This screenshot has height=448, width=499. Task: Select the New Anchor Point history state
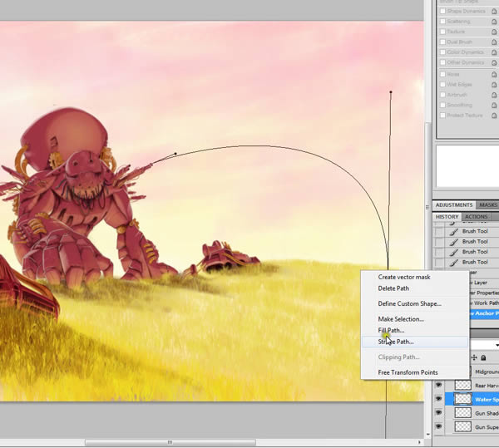pos(484,313)
